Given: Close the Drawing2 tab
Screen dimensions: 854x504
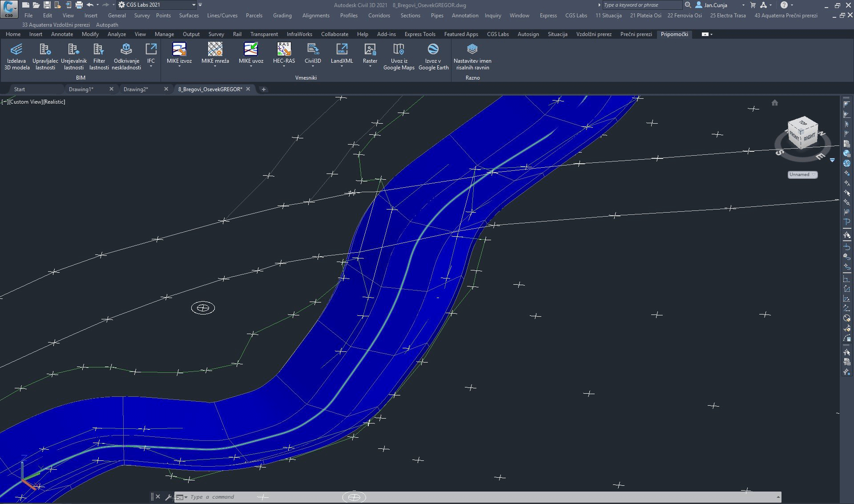Looking at the screenshot, I should click(x=166, y=89).
